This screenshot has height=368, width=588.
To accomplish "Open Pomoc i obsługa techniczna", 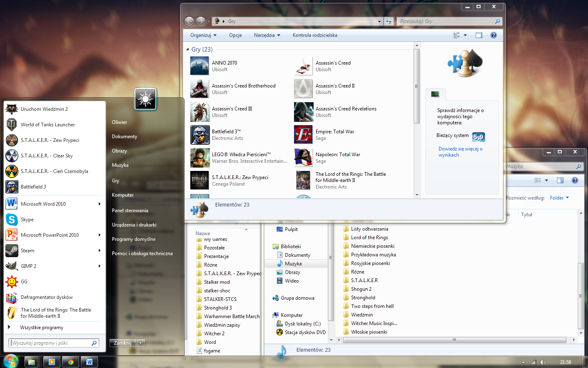I will pyautogui.click(x=142, y=254).
